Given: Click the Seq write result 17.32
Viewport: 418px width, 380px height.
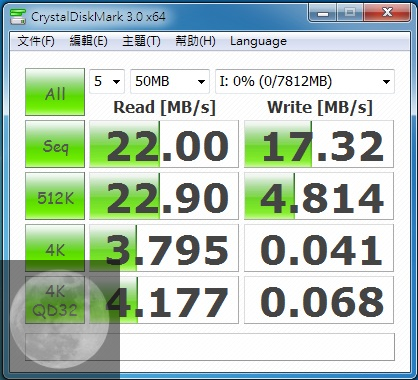Looking at the screenshot, I should tap(319, 144).
